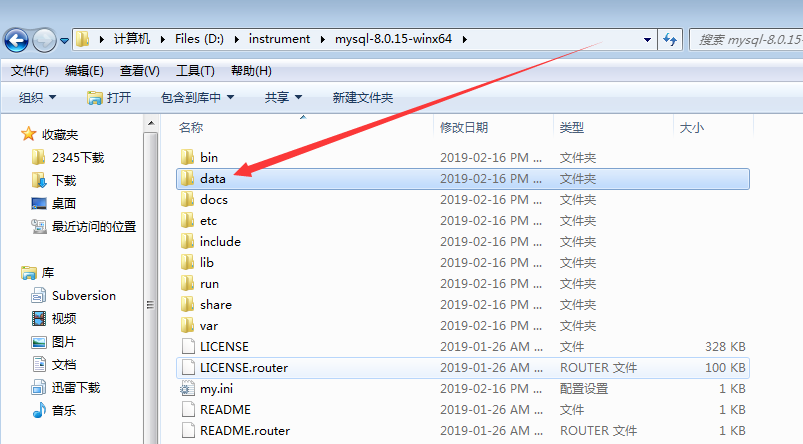Select 文档 library in sidebar
The image size is (803, 444).
point(54,365)
